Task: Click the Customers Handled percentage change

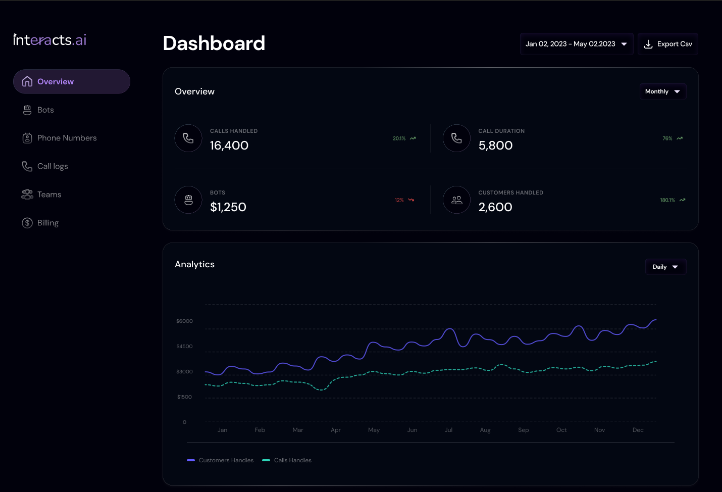Action: (668, 200)
